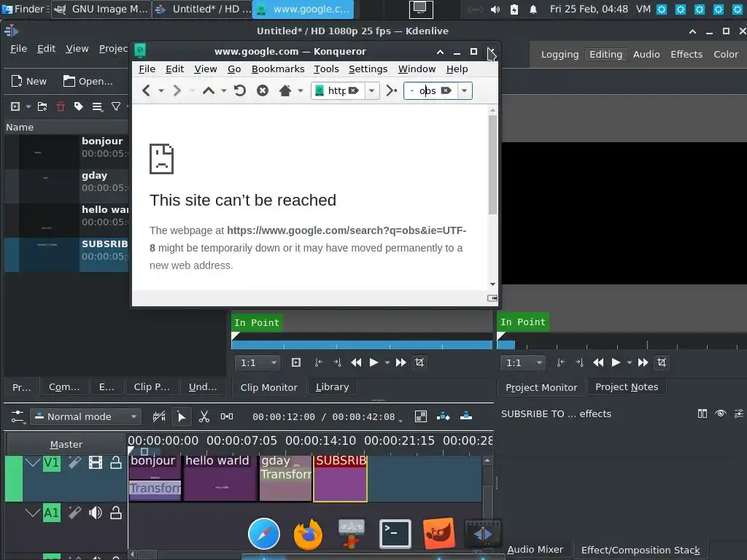Click New project button in Kdenlive
747x560 pixels.
[28, 82]
